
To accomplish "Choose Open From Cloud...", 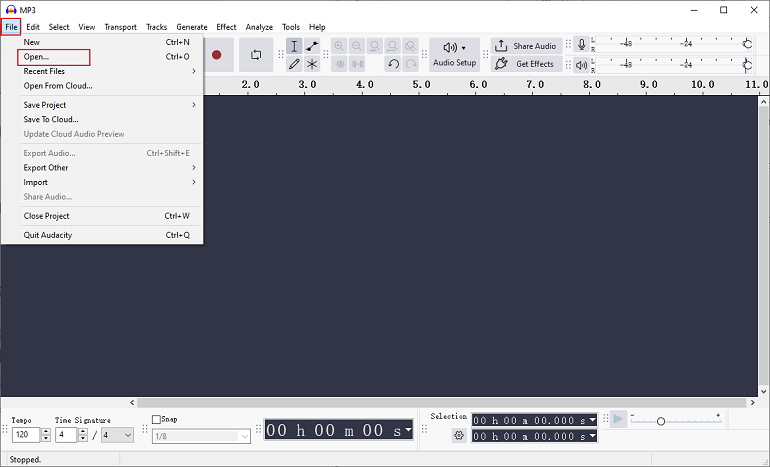I will point(103,86).
